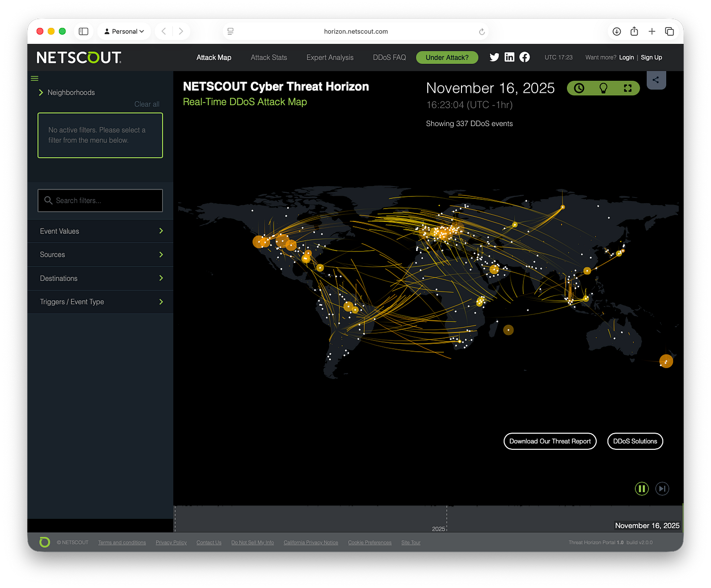Screen dimensions: 711x588
Task: Click the share icon tab
Action: click(656, 80)
